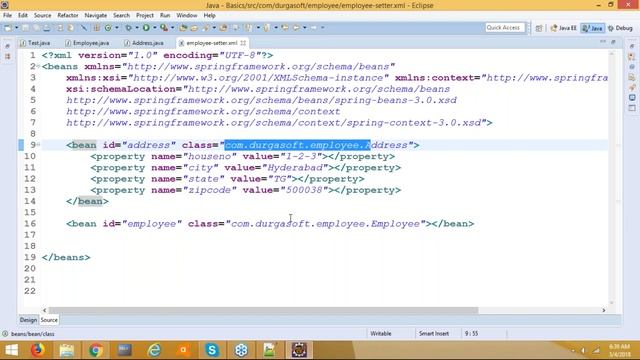Switch to the Address.java editor tab
The image size is (640, 360).
(144, 43)
